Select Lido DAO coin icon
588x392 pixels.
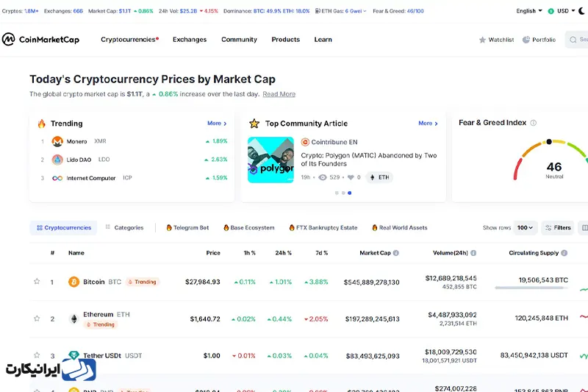pos(57,160)
